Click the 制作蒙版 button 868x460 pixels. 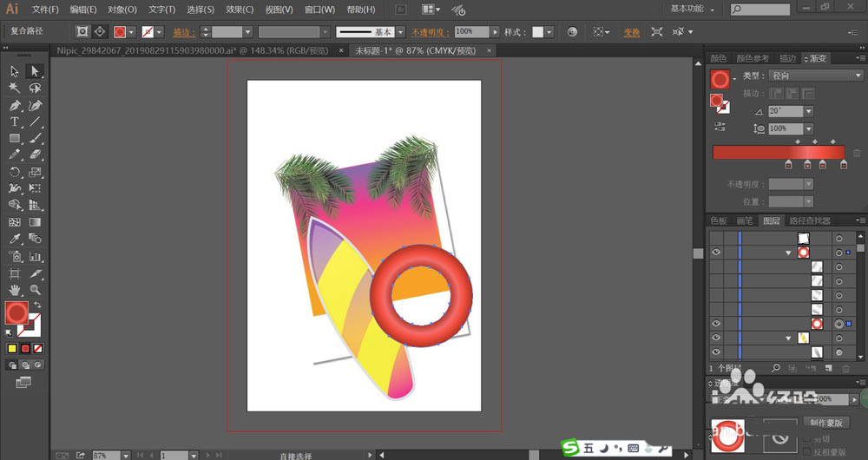point(826,423)
